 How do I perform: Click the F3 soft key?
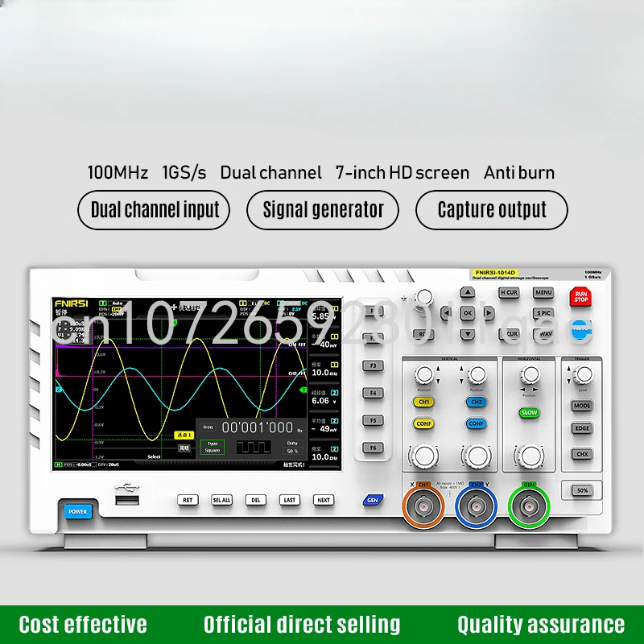[x=373, y=365]
